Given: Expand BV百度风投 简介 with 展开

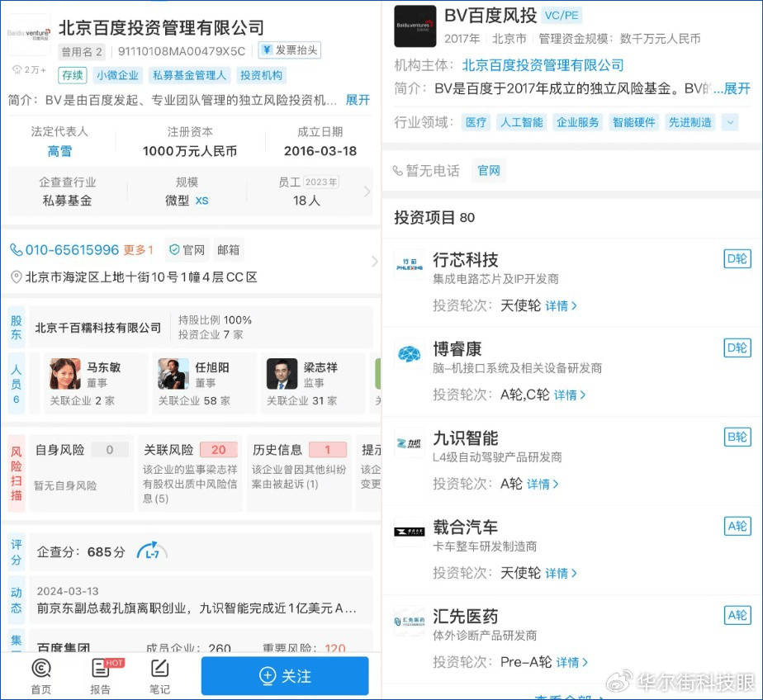Looking at the screenshot, I should (737, 88).
